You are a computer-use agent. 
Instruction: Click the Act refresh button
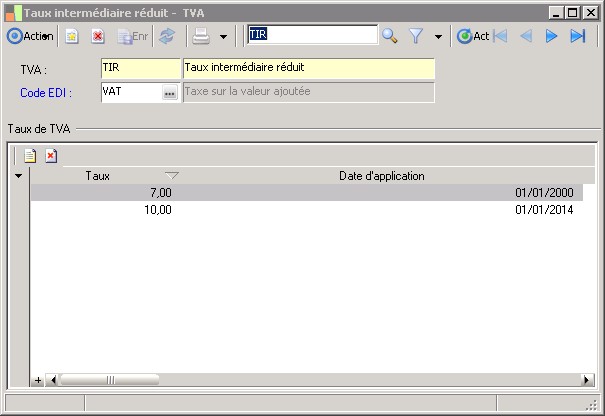(473, 36)
